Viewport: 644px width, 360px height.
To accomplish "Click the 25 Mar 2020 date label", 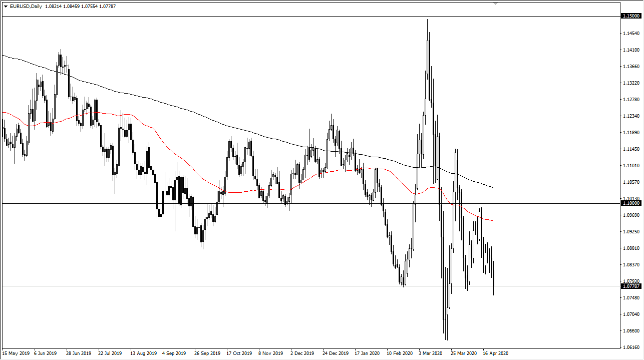I will 464,353.
